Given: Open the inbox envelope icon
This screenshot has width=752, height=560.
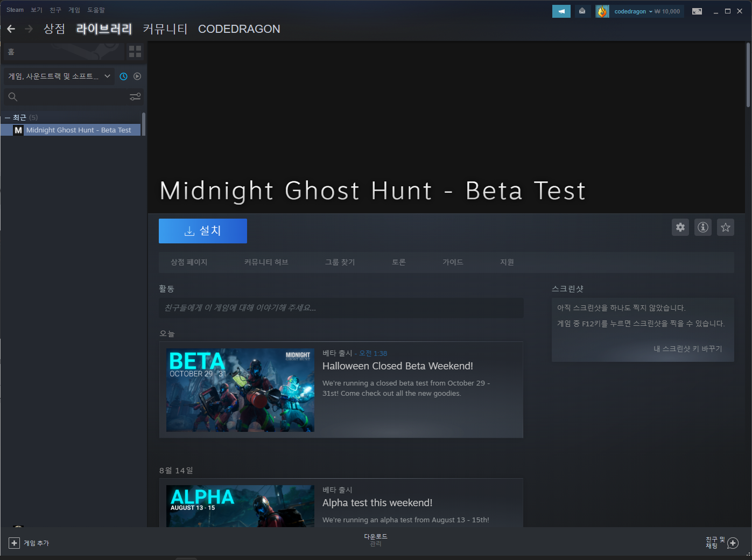Looking at the screenshot, I should (582, 11).
